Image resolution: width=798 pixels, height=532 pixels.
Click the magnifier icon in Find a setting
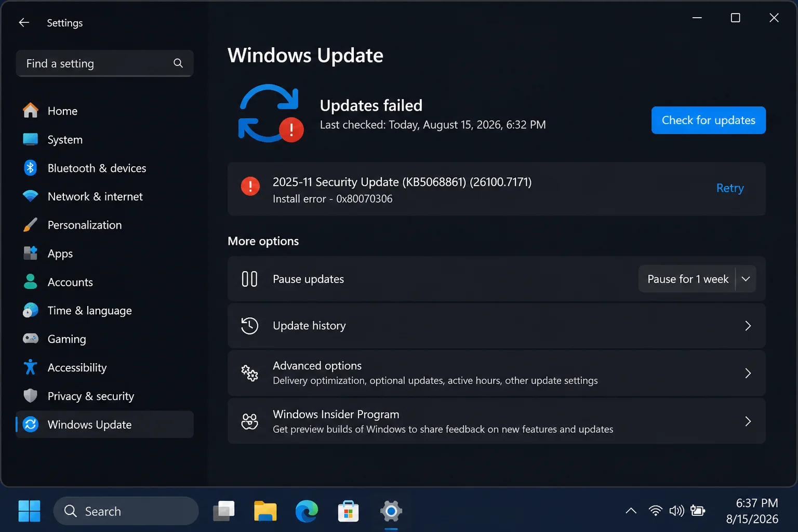point(178,63)
